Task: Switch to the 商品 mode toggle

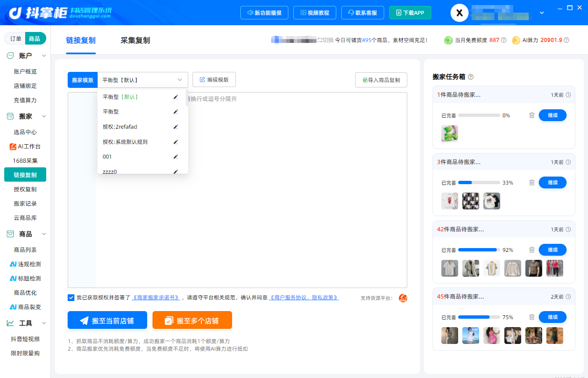Action: 35,39
